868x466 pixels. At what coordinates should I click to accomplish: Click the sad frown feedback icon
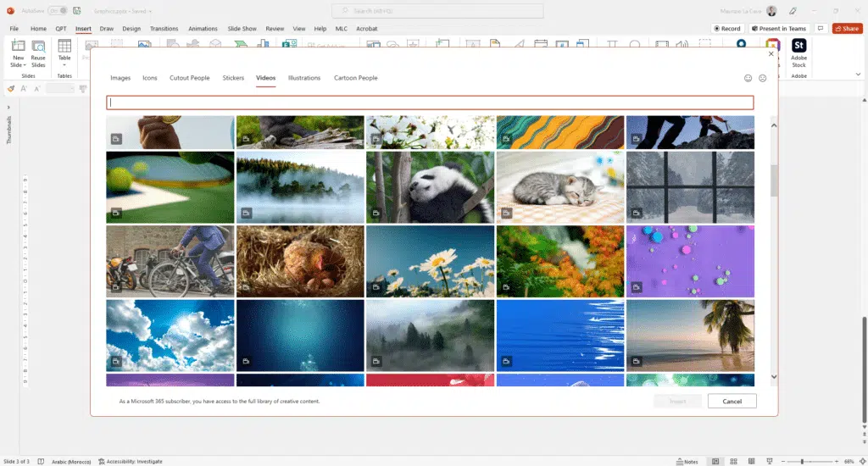(763, 78)
